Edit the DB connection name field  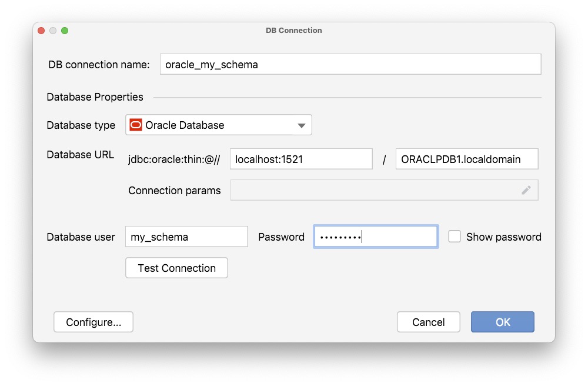350,64
